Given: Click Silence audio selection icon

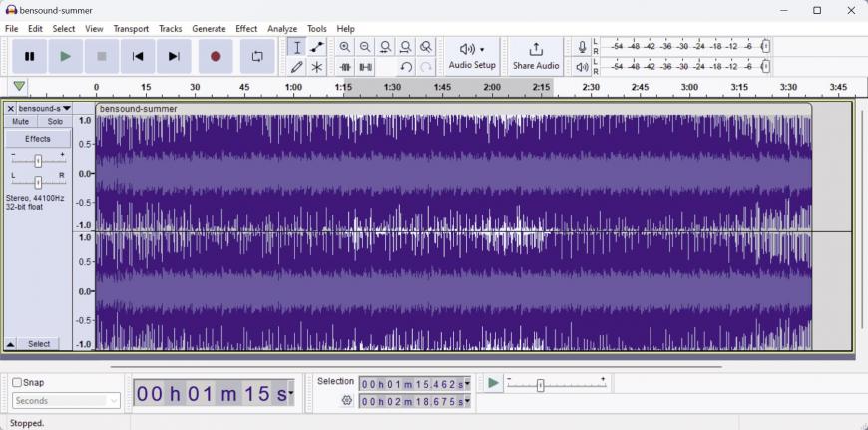Looking at the screenshot, I should coord(365,67).
